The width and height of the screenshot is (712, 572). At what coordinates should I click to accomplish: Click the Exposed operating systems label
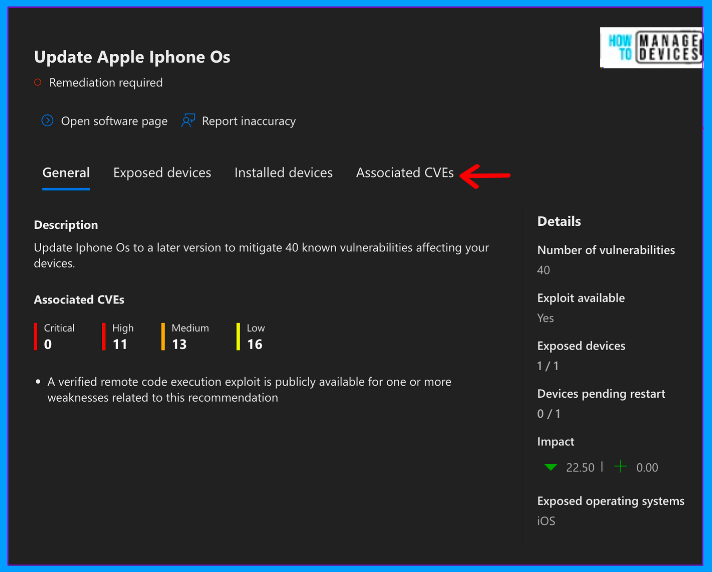[611, 501]
